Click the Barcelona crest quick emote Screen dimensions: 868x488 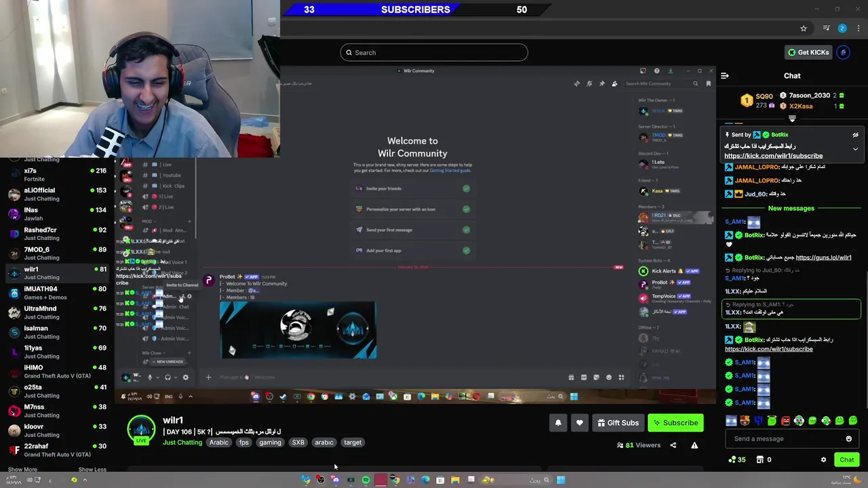[x=745, y=421]
